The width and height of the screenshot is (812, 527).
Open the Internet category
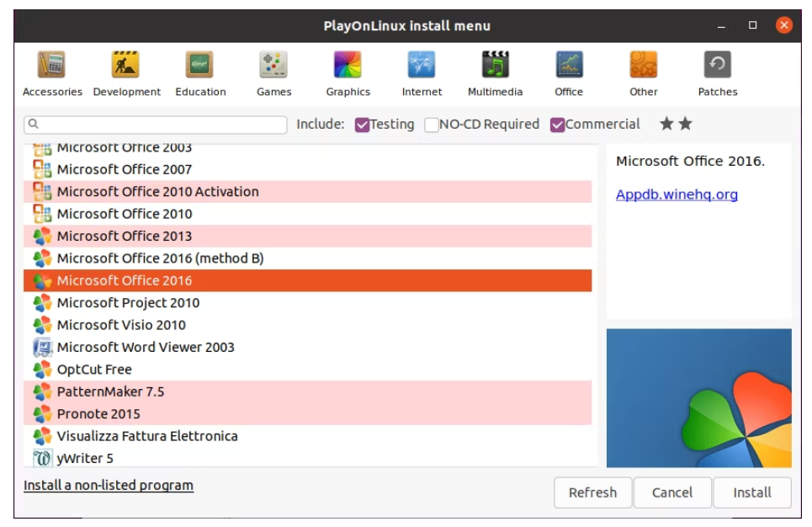pos(422,73)
